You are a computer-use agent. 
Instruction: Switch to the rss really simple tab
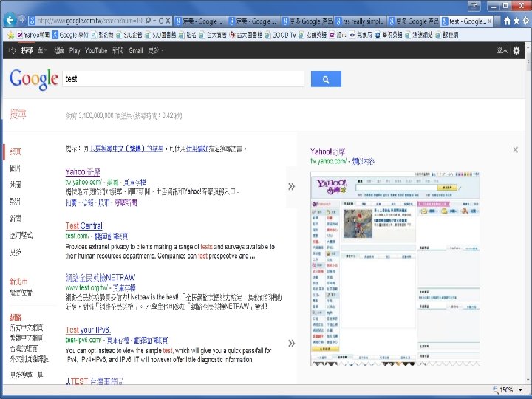[x=361, y=21]
